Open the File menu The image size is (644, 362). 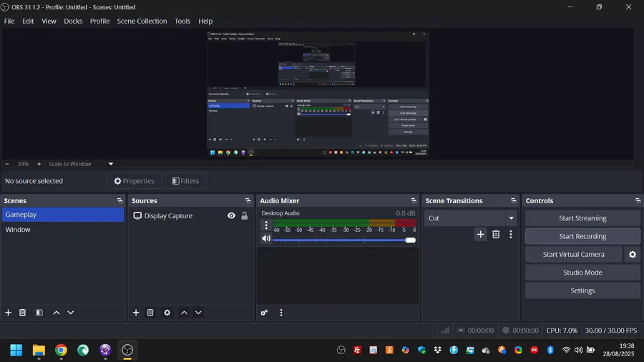tap(9, 21)
